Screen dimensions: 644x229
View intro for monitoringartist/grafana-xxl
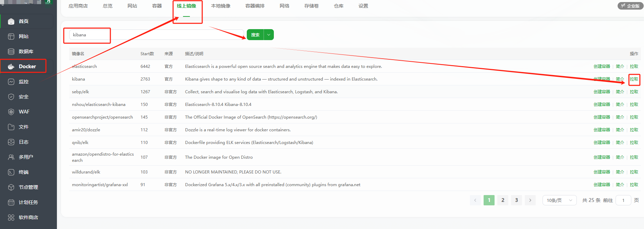click(x=620, y=185)
